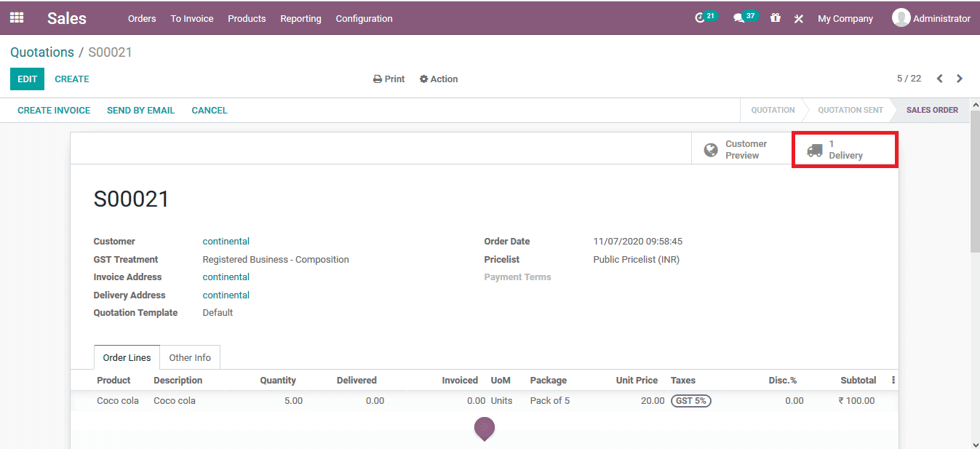Click the GST 5% tax tag
980x449 pixels.
690,400
